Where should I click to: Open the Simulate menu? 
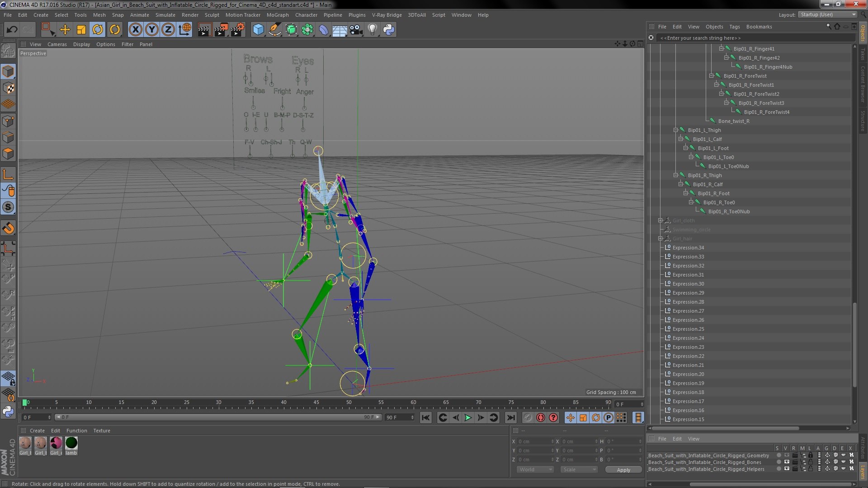click(165, 15)
